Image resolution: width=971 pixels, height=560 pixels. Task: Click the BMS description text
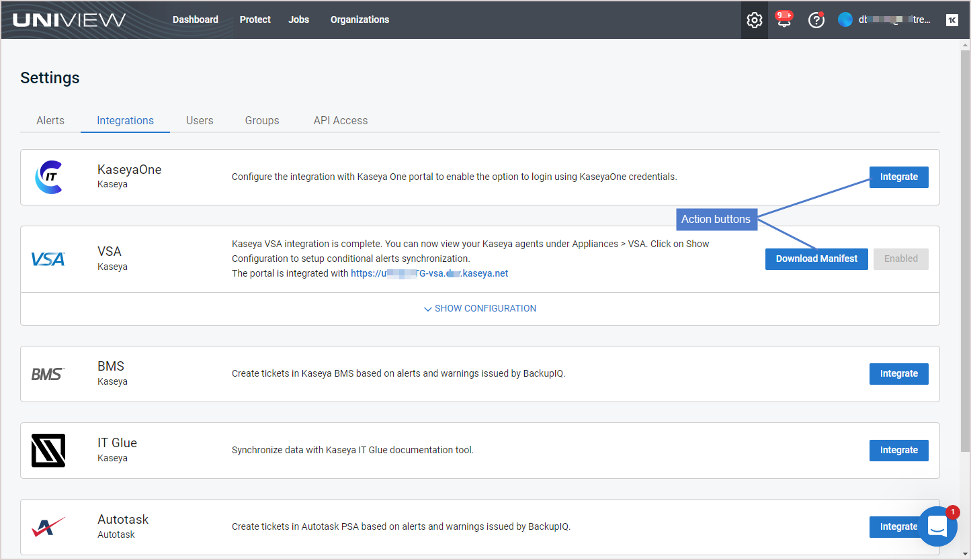[398, 374]
